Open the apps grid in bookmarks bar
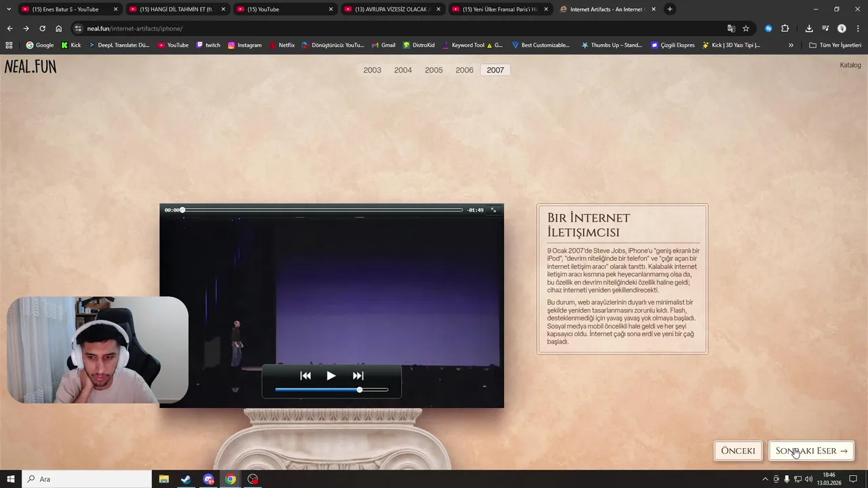This screenshot has height=488, width=868. (x=9, y=45)
